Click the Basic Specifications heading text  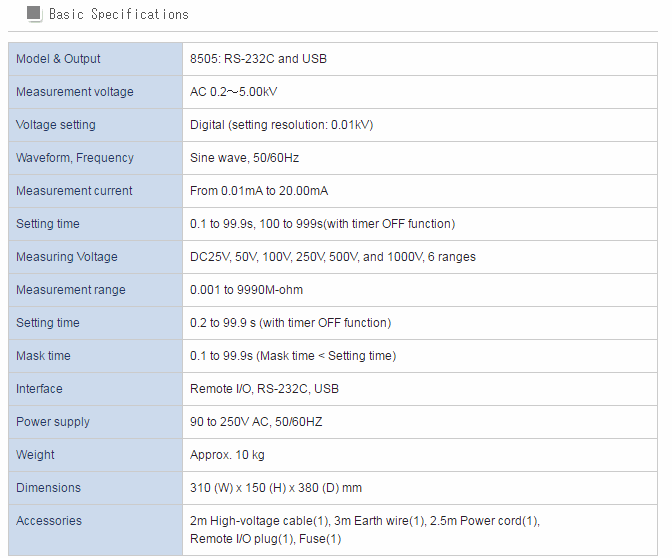point(118,15)
